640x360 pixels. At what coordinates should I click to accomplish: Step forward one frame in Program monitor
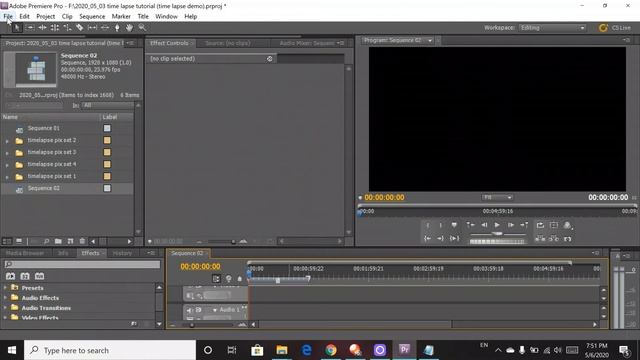coord(511,225)
